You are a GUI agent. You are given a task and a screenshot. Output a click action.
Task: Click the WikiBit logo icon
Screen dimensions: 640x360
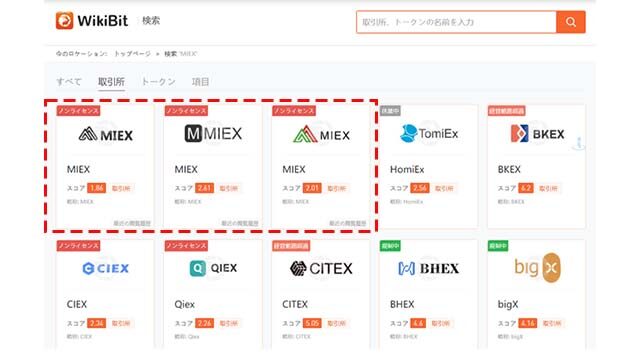(64, 21)
